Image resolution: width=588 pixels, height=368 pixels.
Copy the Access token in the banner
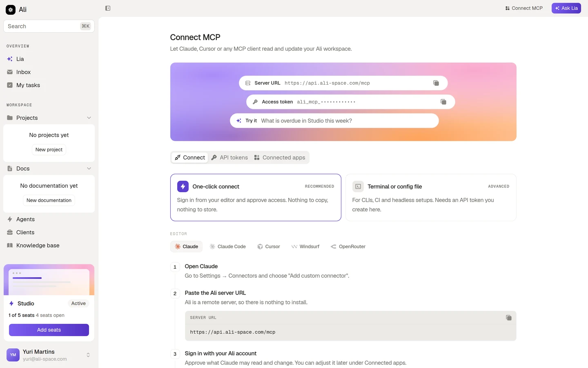443,102
